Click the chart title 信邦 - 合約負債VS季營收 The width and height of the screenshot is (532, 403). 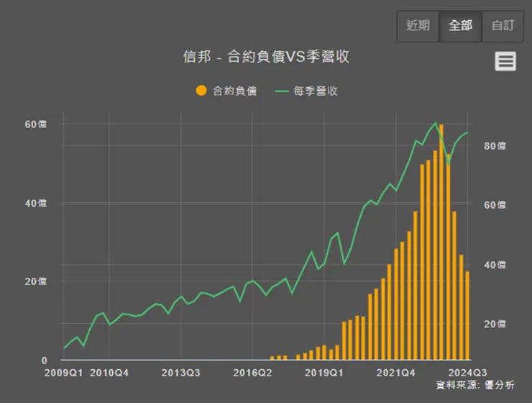coord(266,57)
